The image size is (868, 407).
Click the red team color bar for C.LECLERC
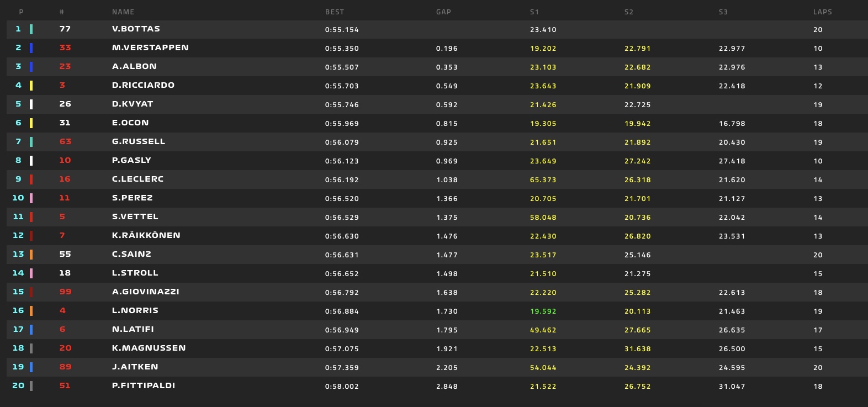pos(31,179)
